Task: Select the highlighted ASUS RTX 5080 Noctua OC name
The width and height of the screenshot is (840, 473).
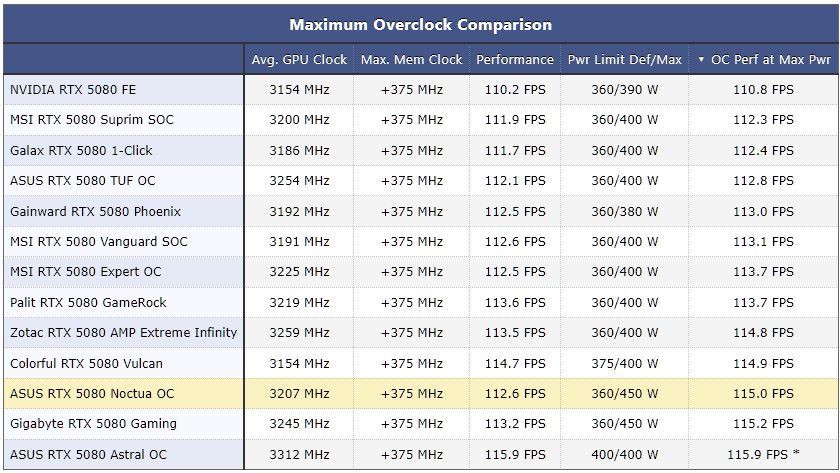Action: 92,394
